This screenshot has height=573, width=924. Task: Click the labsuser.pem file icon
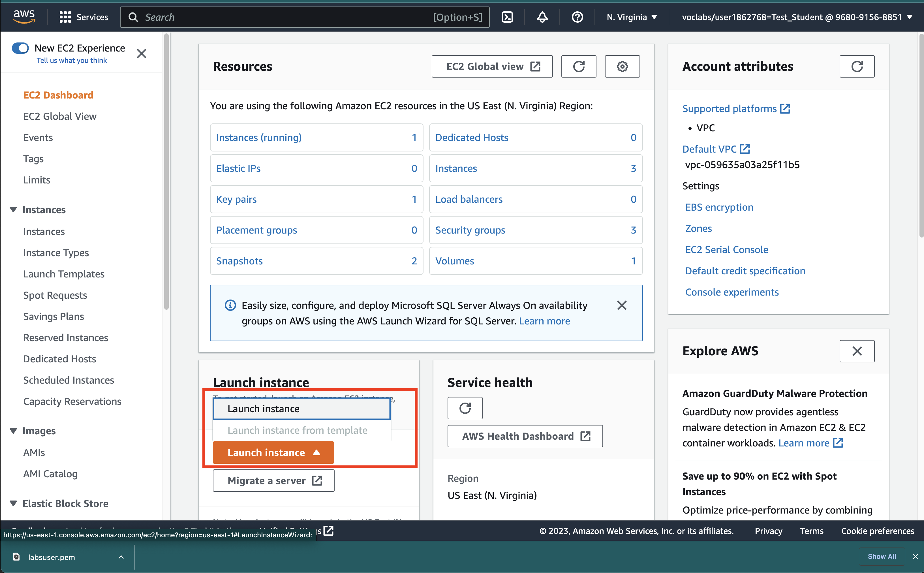pos(16,556)
